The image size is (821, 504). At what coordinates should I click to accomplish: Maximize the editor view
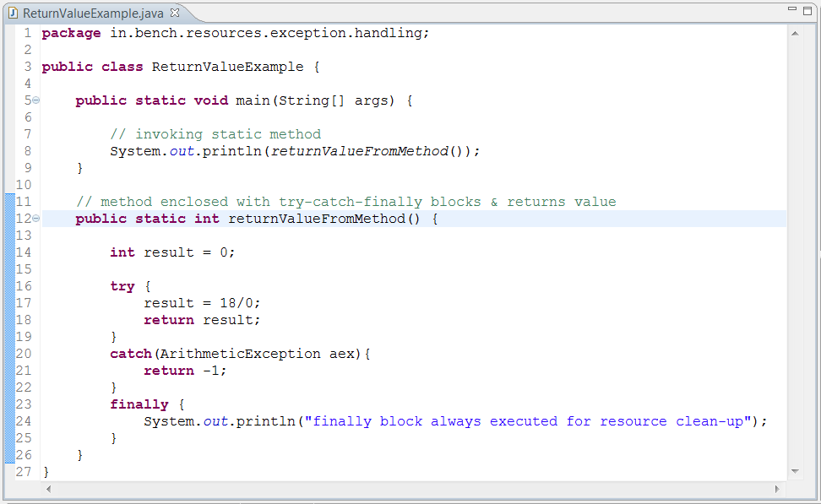point(807,10)
